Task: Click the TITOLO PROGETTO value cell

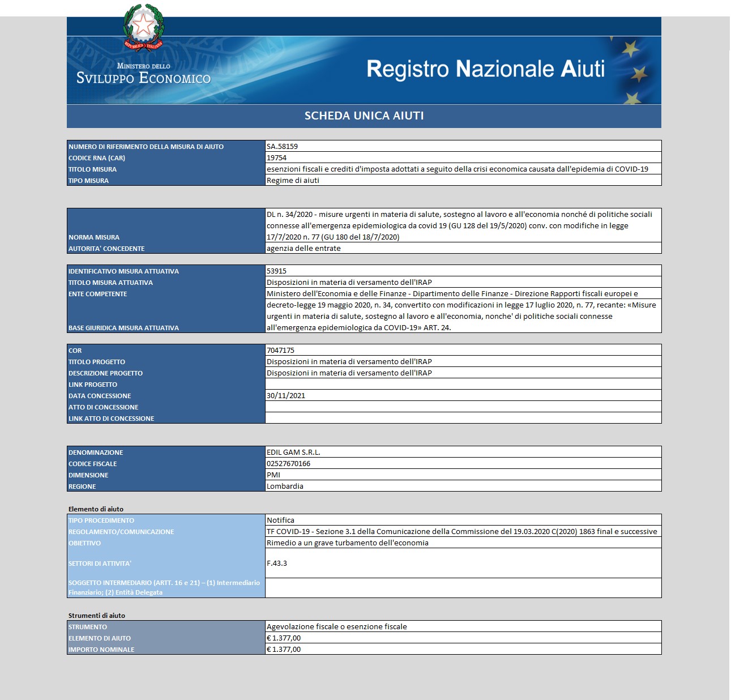Action: click(x=463, y=361)
